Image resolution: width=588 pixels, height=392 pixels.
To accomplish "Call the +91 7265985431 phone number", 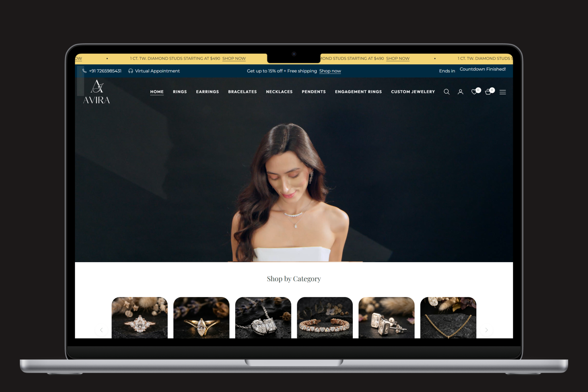I will click(x=105, y=71).
